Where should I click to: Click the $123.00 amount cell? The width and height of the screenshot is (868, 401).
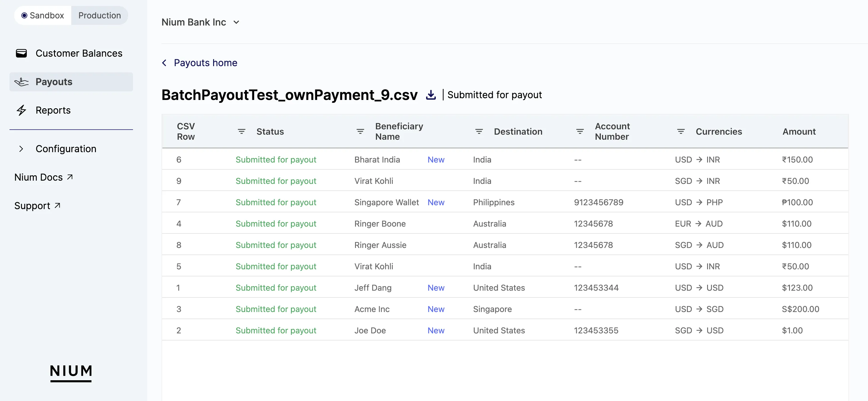click(x=797, y=288)
